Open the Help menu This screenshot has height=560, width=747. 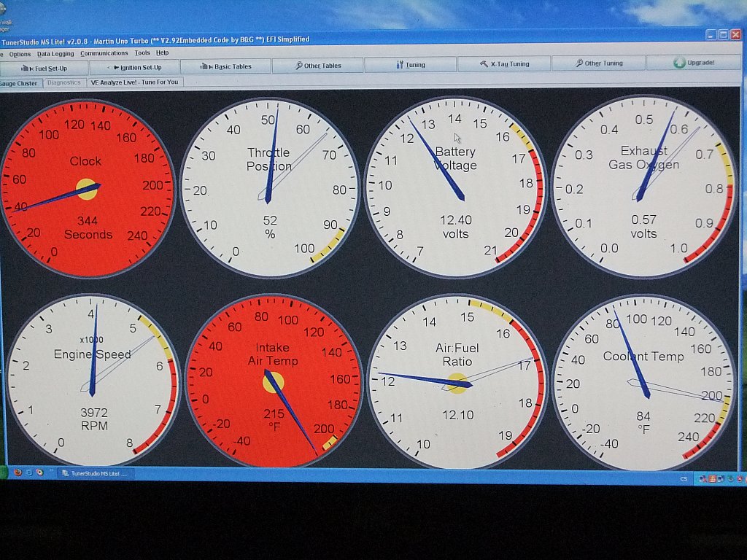point(162,52)
